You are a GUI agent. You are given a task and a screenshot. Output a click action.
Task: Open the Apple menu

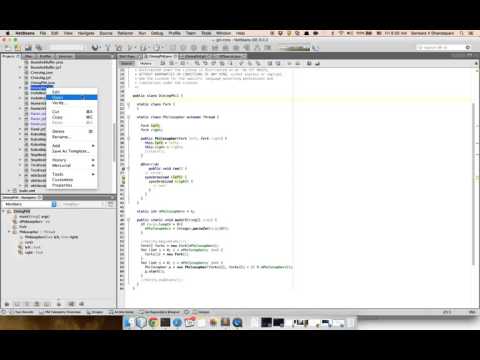[x=7, y=33]
